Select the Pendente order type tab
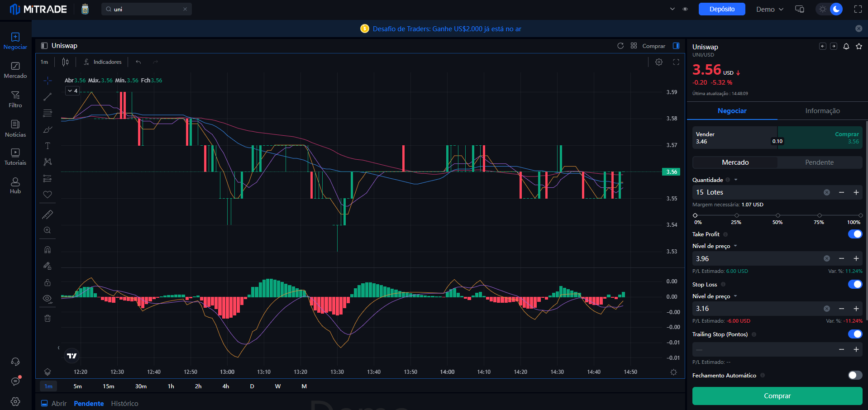The height and width of the screenshot is (410, 868). click(x=819, y=162)
